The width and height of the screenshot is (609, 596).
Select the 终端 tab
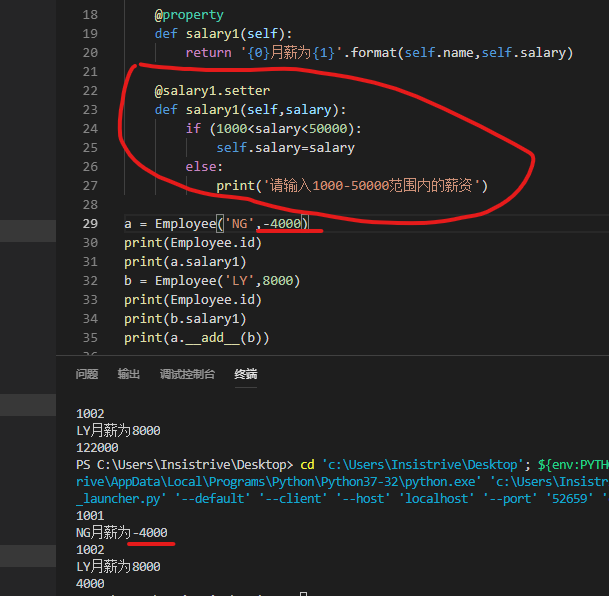(245, 374)
